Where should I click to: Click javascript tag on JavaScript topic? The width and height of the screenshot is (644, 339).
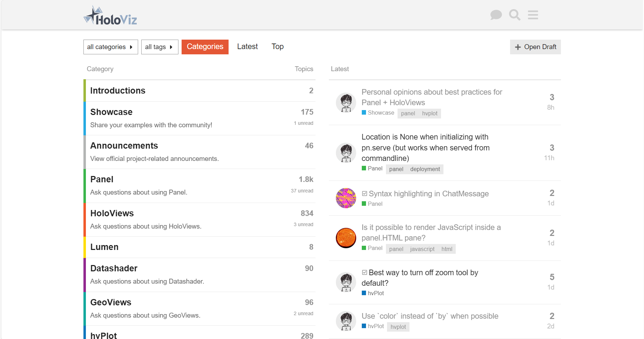pyautogui.click(x=422, y=249)
